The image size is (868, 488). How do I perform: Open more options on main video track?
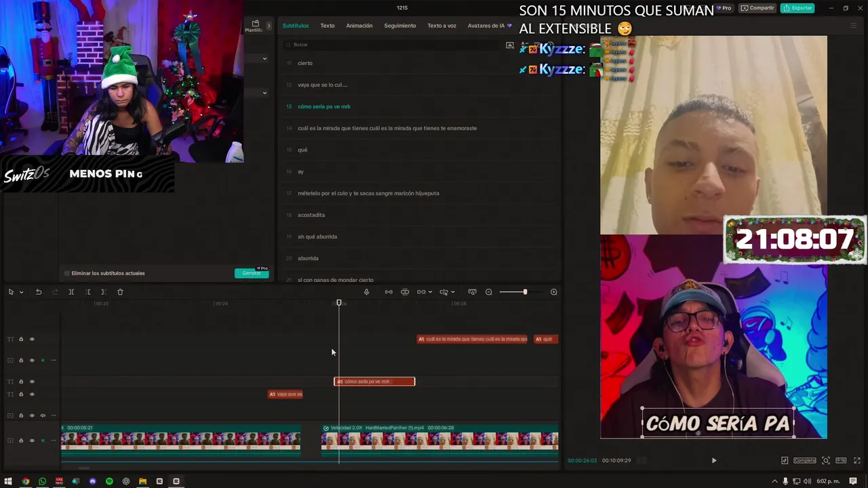pos(54,441)
